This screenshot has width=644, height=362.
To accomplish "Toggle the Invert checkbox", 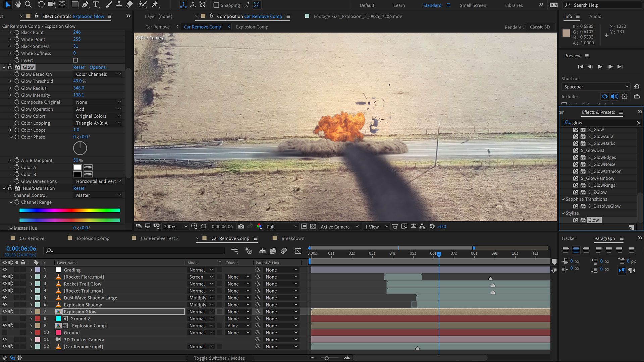I will 75,60.
